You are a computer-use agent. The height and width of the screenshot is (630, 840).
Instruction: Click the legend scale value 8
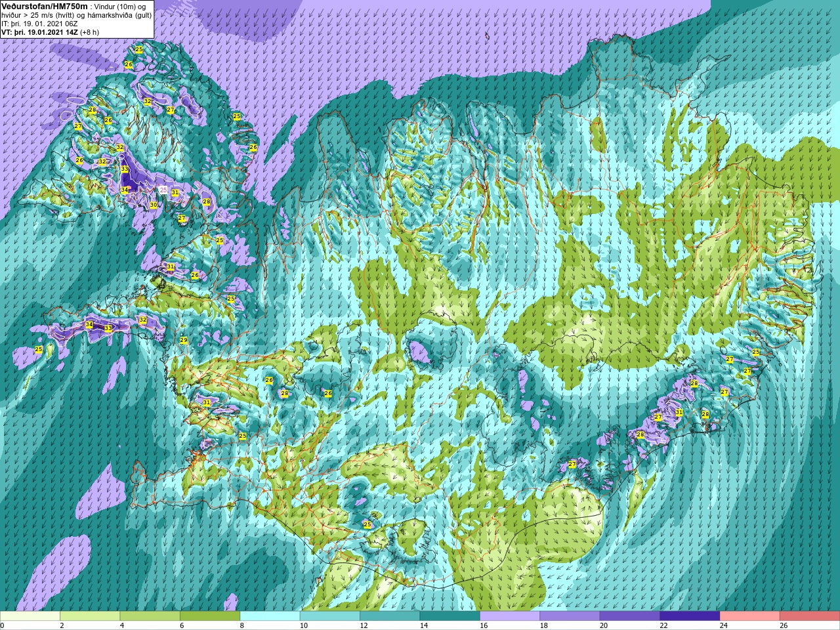click(242, 625)
